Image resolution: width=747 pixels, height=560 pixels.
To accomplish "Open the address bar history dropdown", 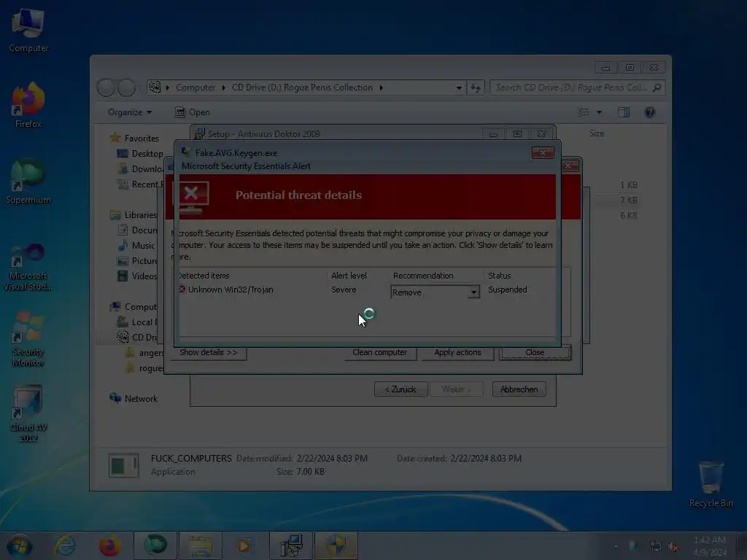I will click(459, 87).
